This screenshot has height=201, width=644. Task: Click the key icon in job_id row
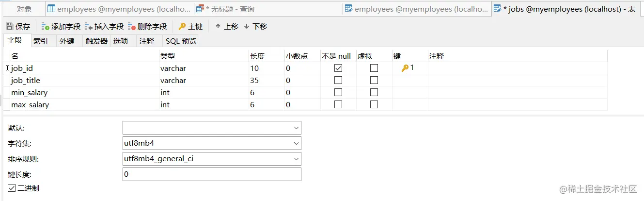point(405,68)
